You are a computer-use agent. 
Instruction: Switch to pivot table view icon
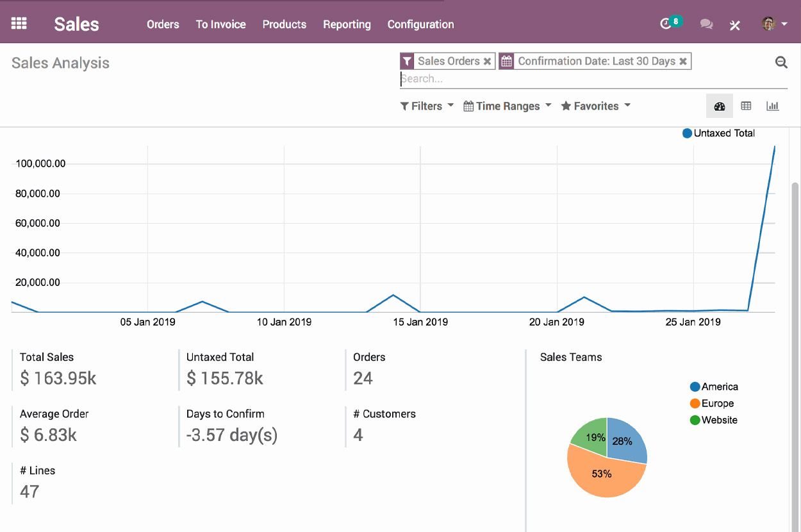pos(746,106)
